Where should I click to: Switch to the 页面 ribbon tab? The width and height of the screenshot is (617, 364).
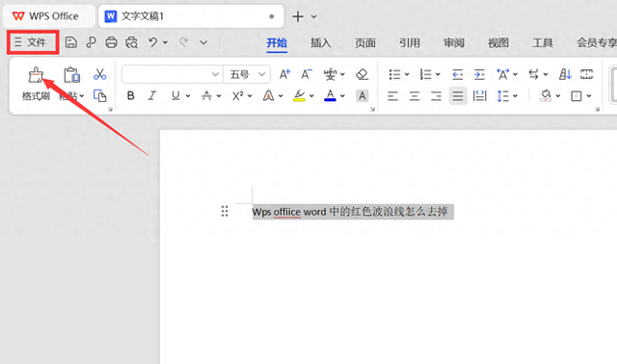[x=365, y=42]
